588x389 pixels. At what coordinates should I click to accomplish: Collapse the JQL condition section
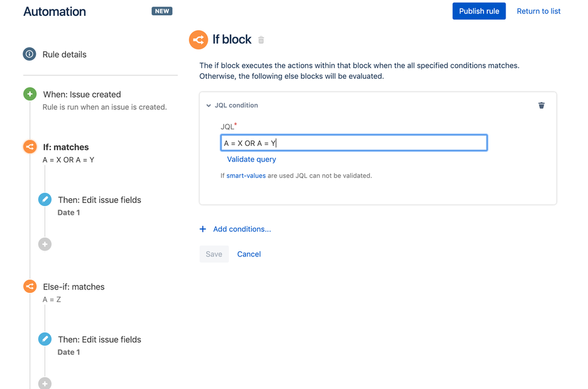tap(208, 105)
